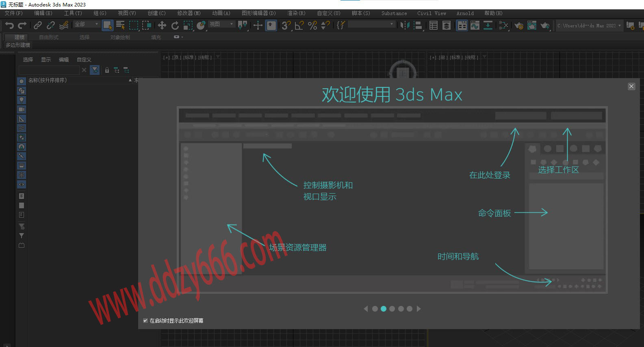Open the 修改器(M) menu
This screenshot has height=347, width=644.
click(x=189, y=13)
